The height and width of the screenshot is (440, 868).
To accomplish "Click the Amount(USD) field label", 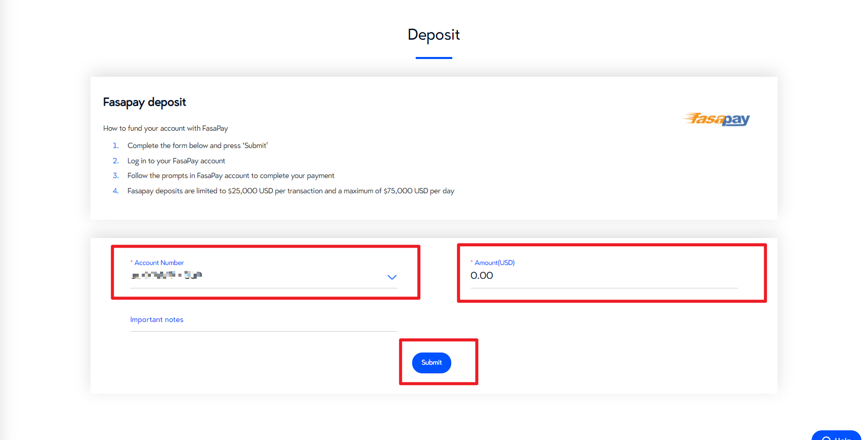I will tap(494, 263).
